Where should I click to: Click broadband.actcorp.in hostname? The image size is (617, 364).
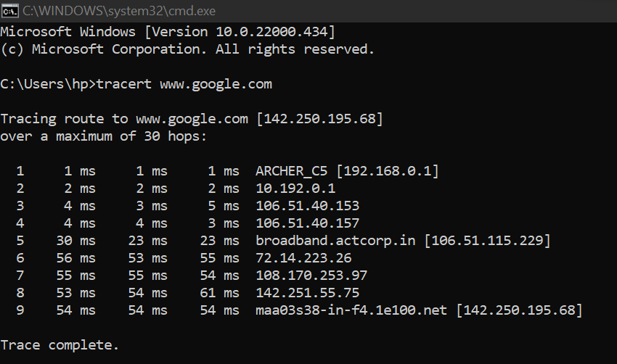335,241
